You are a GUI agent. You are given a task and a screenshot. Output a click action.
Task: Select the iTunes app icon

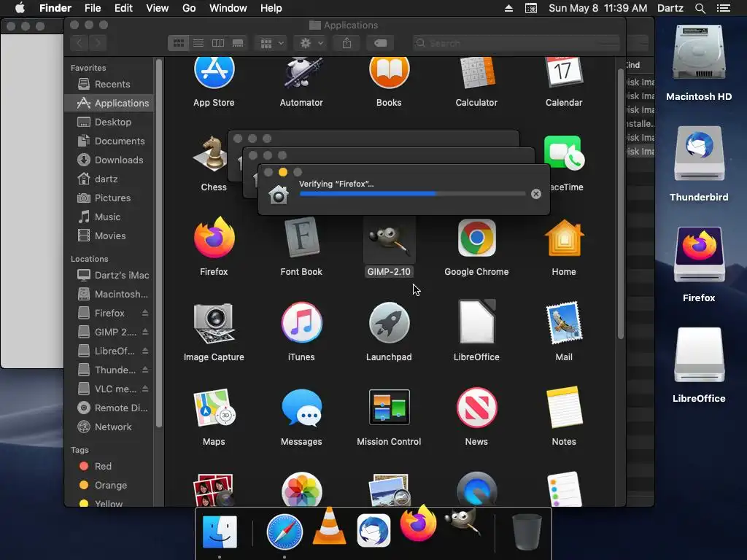tap(301, 323)
